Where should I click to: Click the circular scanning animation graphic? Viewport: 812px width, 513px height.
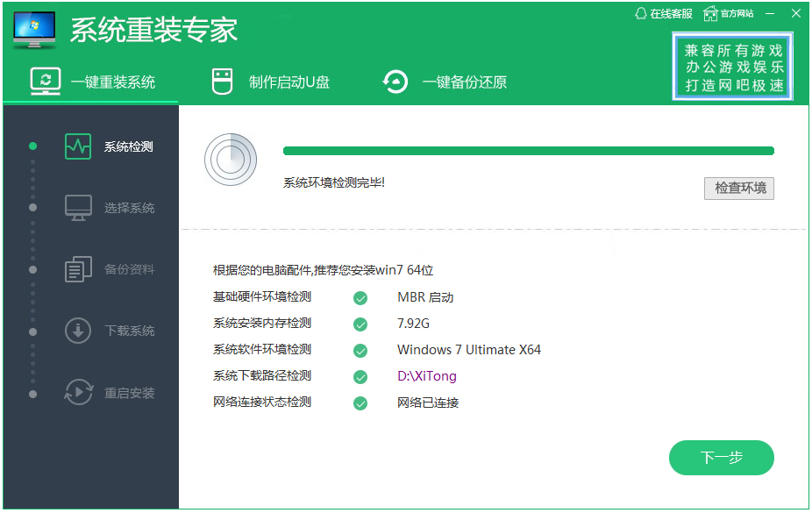tap(231, 160)
